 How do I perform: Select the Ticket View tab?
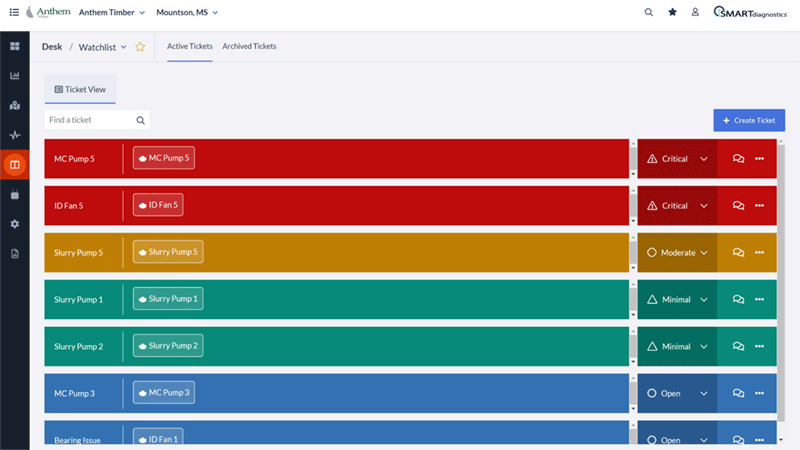coord(80,89)
